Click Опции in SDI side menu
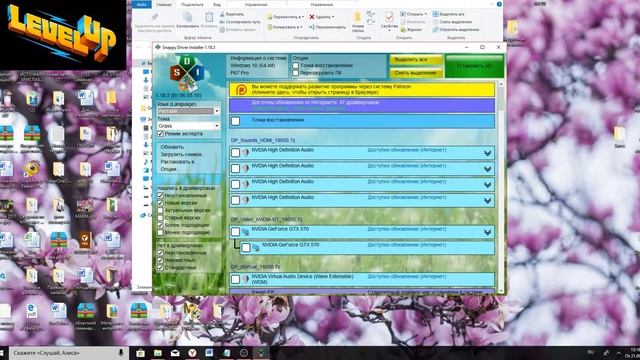 point(168,169)
